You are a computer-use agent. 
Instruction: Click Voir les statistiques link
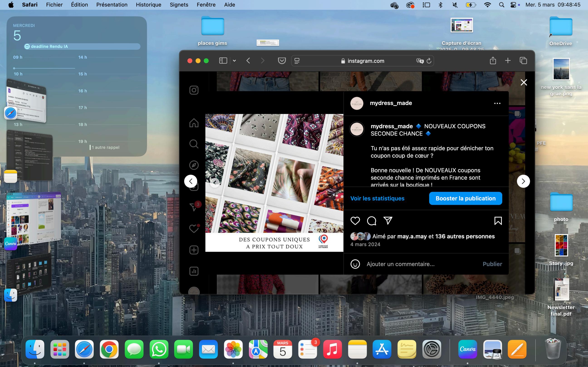377,198
